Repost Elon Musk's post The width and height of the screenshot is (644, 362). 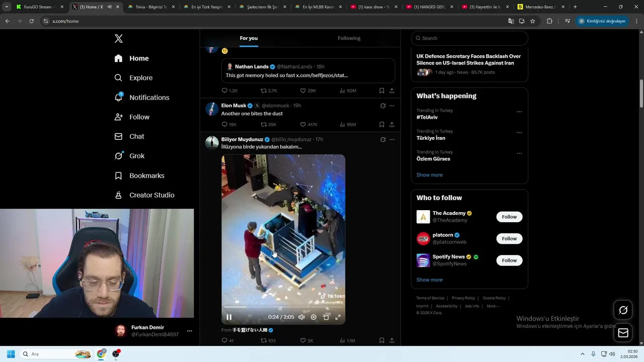point(268,125)
